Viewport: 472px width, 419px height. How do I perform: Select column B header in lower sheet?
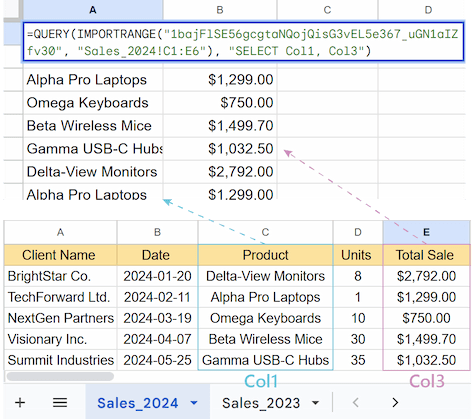pos(157,232)
